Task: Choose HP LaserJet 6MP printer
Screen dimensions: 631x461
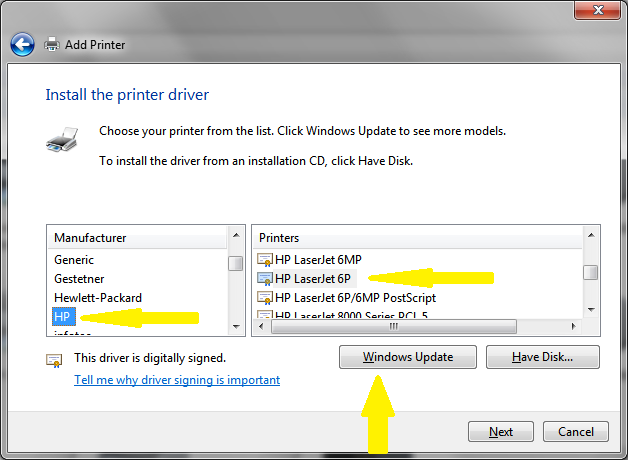Action: 318,260
